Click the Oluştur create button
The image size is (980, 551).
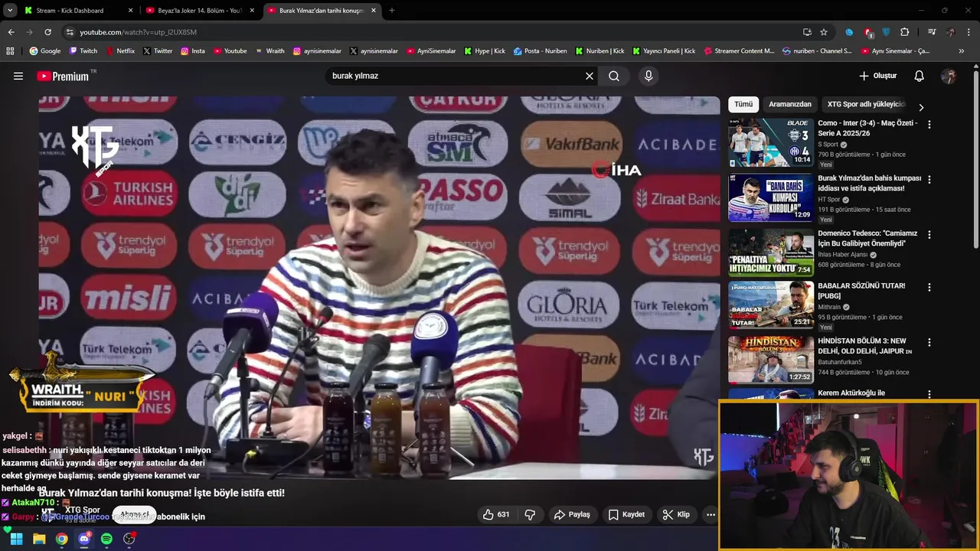[877, 76]
